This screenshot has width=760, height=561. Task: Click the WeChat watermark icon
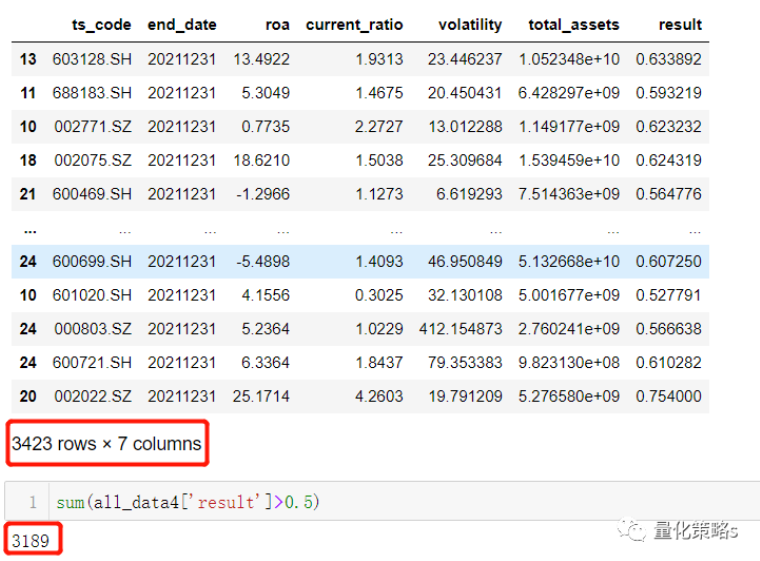coord(632,529)
